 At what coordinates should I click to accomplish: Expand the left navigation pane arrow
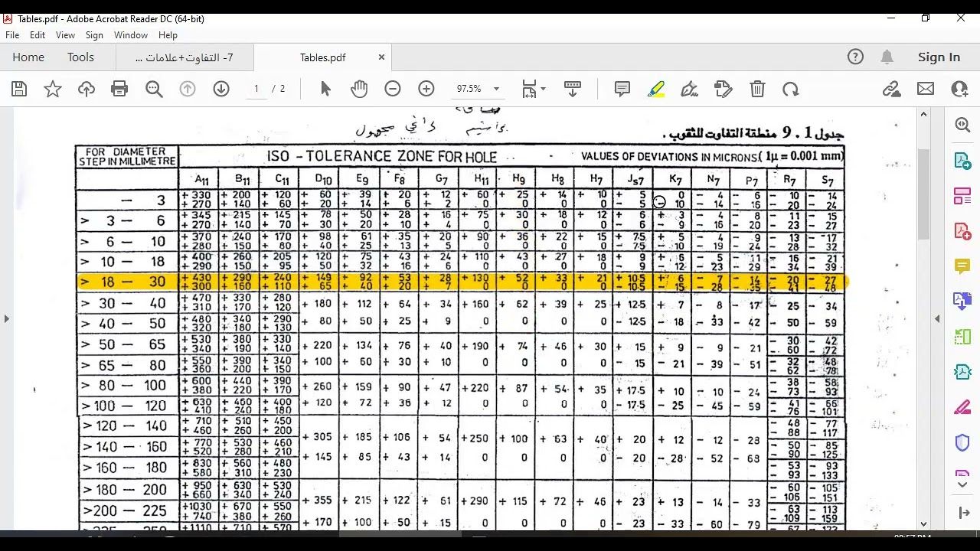pyautogui.click(x=6, y=318)
